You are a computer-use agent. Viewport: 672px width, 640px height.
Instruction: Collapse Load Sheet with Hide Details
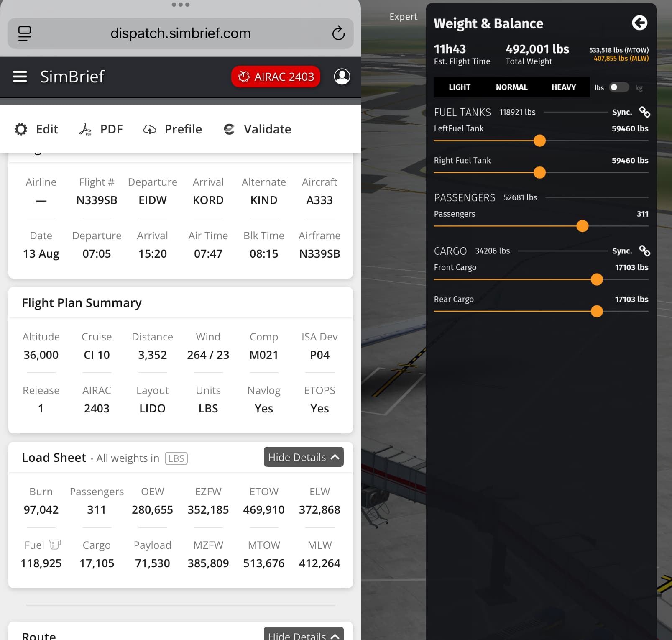[304, 457]
